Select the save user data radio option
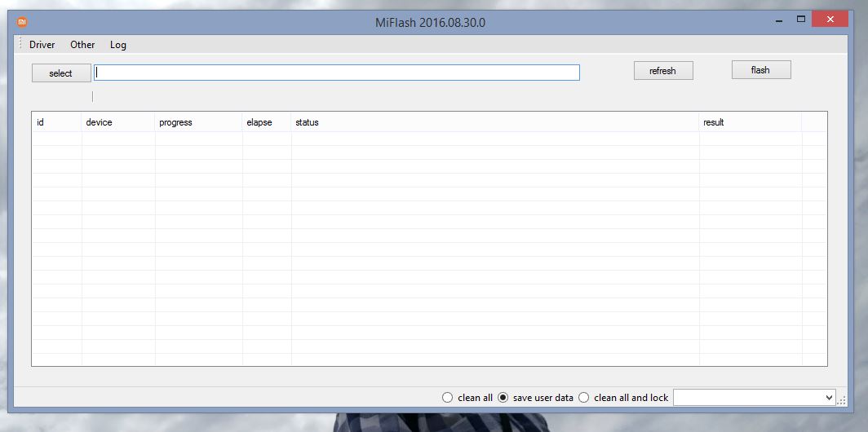Viewport: 868px width, 432px height. (503, 398)
